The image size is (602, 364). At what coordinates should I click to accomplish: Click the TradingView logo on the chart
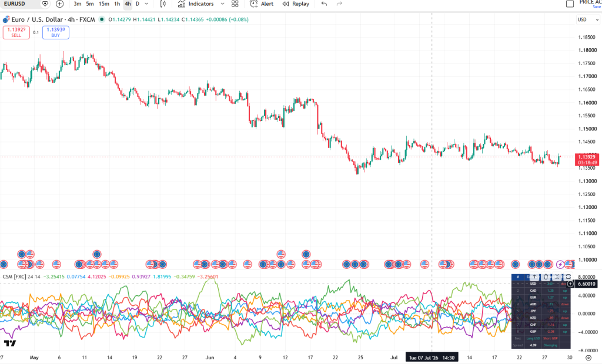(10, 343)
